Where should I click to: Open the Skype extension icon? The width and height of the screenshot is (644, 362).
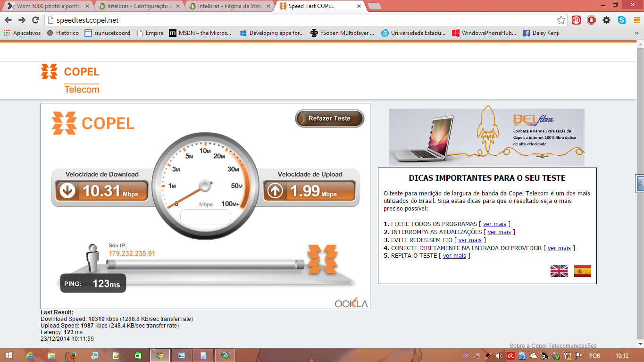click(x=622, y=20)
